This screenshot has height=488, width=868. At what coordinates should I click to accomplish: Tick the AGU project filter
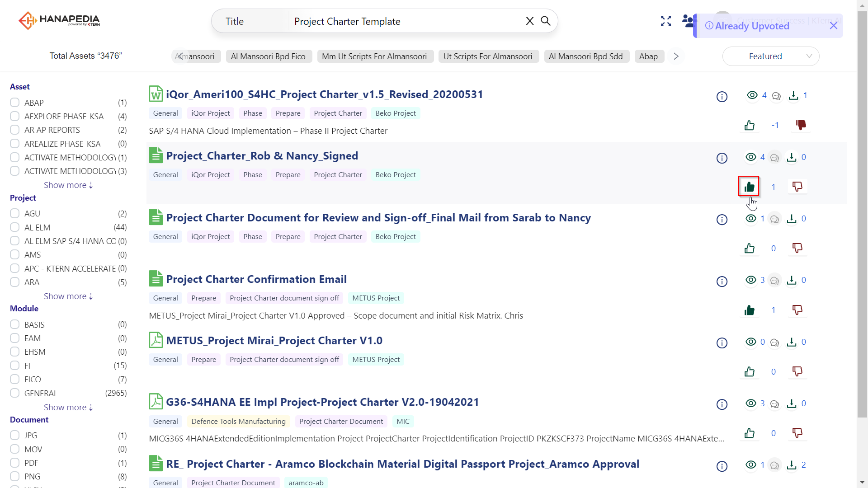[x=15, y=213]
